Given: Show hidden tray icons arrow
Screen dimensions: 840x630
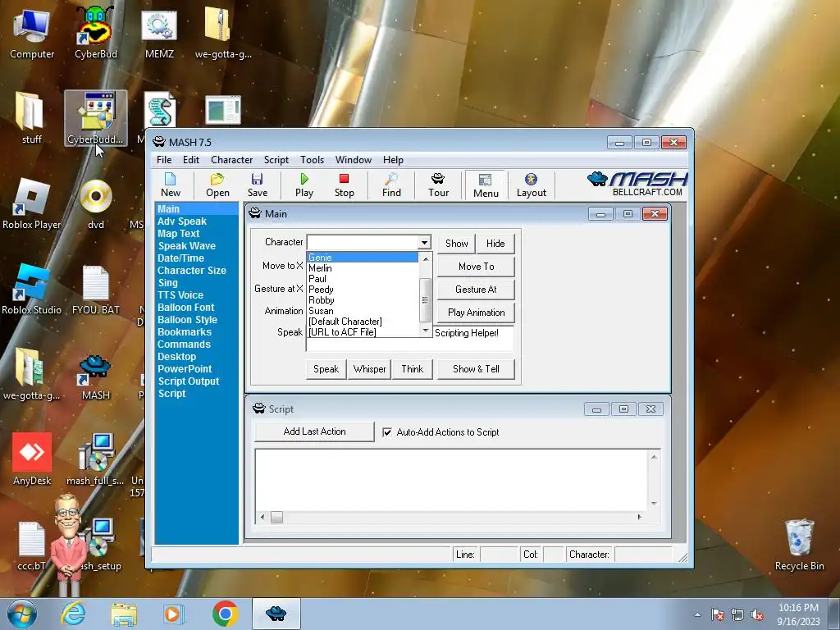Looking at the screenshot, I should (697, 614).
